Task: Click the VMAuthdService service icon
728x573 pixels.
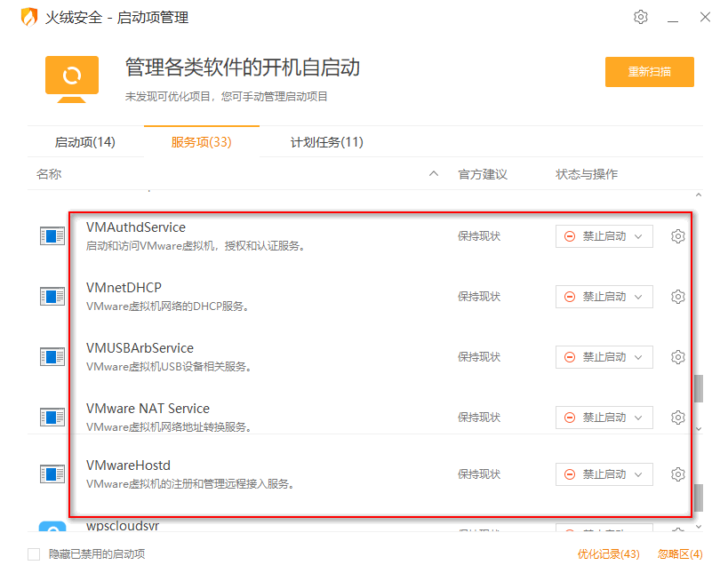Action: click(52, 236)
